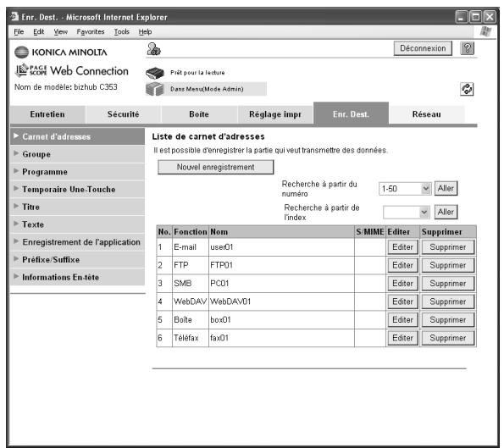Screen dimensions: 504x448
Task: Click the printer status icon
Action: pos(155,73)
